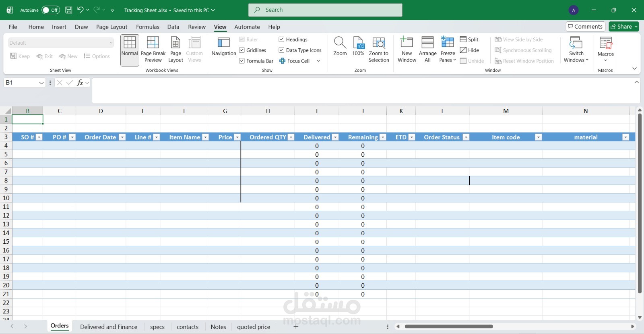This screenshot has width=644, height=334.
Task: Open the Notes sheet tab
Action: (218, 327)
